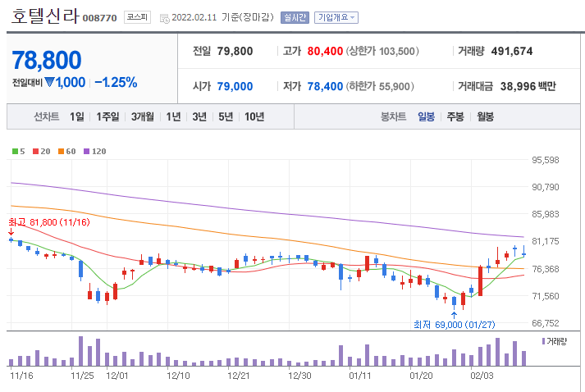This screenshot has width=585, height=392.
Task: Show the 3년 line chart
Action: click(x=199, y=116)
